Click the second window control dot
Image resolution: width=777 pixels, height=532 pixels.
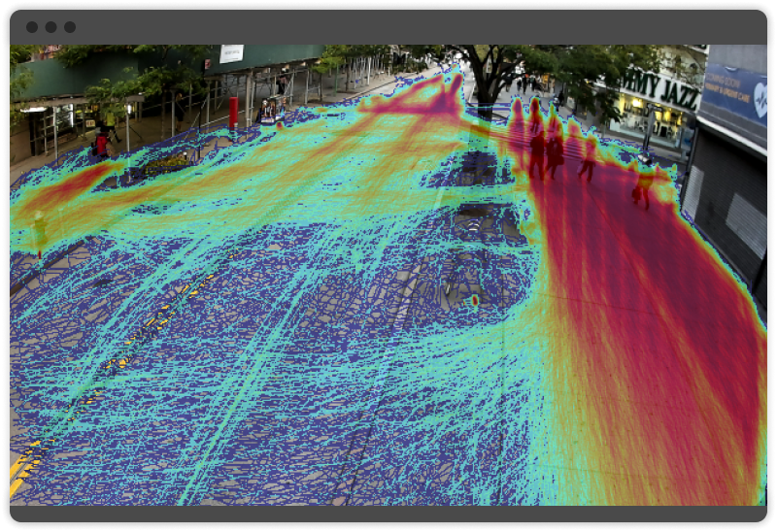pos(51,27)
